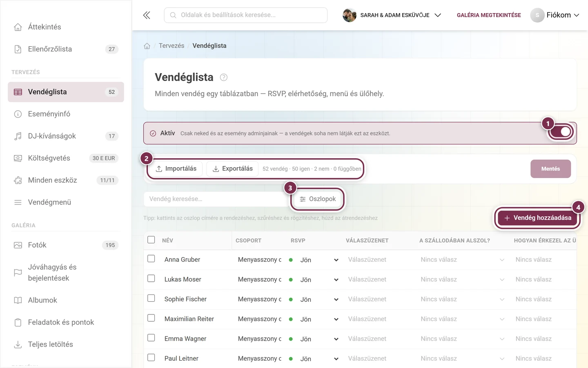Click the home icon in the breadcrumb

(x=147, y=46)
